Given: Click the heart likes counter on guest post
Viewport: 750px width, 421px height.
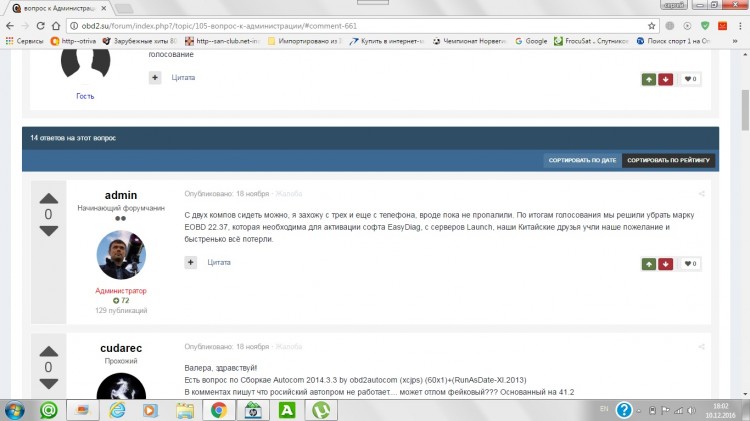Looking at the screenshot, I should tap(690, 79).
